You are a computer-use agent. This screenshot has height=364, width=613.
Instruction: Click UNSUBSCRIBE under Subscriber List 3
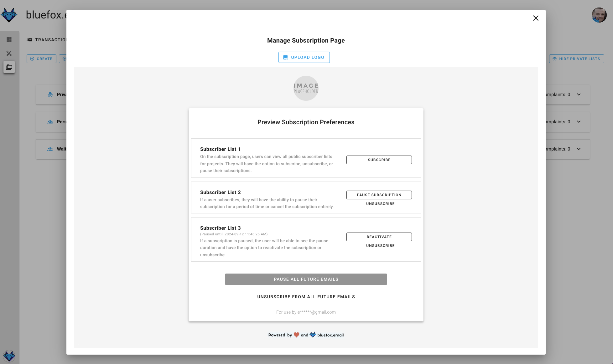pos(380,246)
